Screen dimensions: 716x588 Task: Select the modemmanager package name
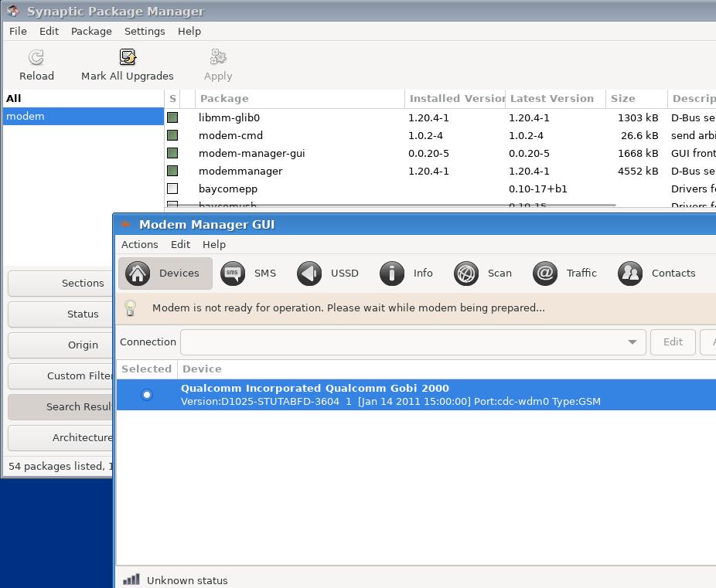click(x=240, y=171)
